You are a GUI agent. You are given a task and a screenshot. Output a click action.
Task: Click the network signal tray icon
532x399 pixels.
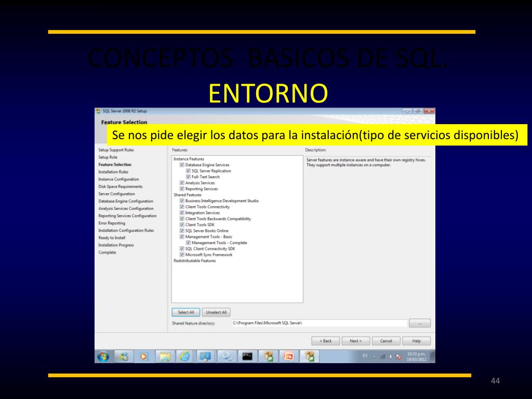coord(382,356)
